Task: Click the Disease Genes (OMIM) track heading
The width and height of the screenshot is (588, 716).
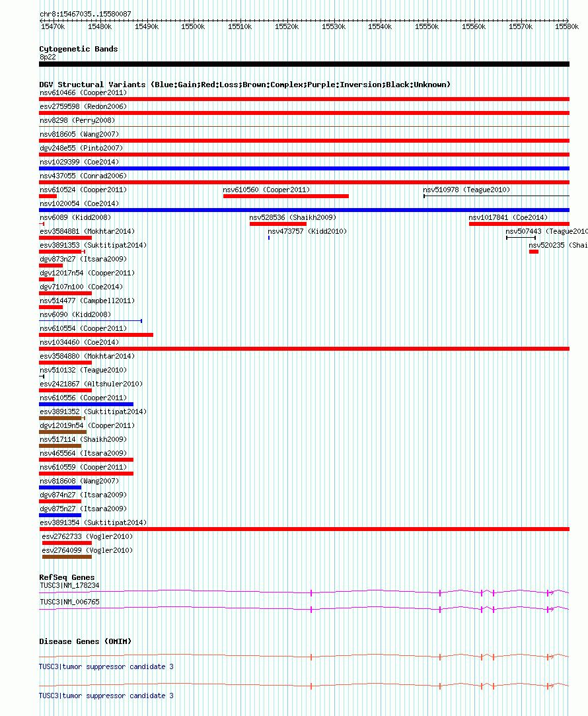Action: click(x=85, y=641)
